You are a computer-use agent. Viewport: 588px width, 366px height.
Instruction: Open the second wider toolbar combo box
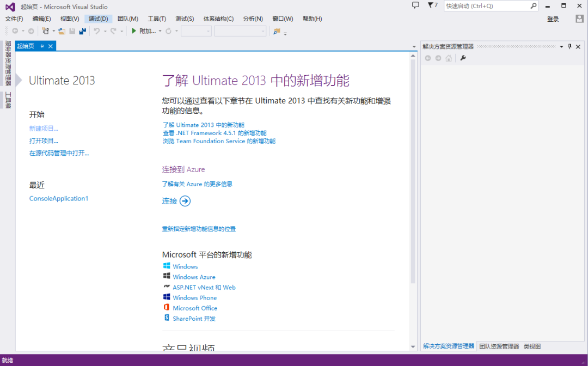tap(241, 31)
